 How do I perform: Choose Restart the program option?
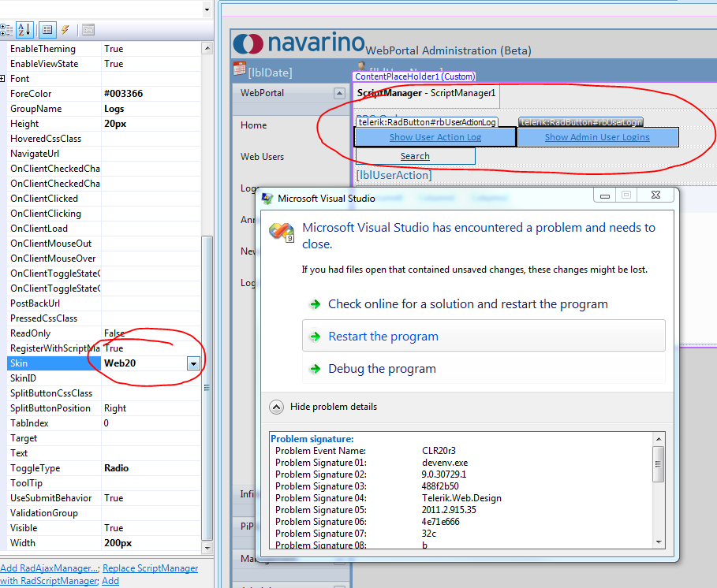point(484,336)
